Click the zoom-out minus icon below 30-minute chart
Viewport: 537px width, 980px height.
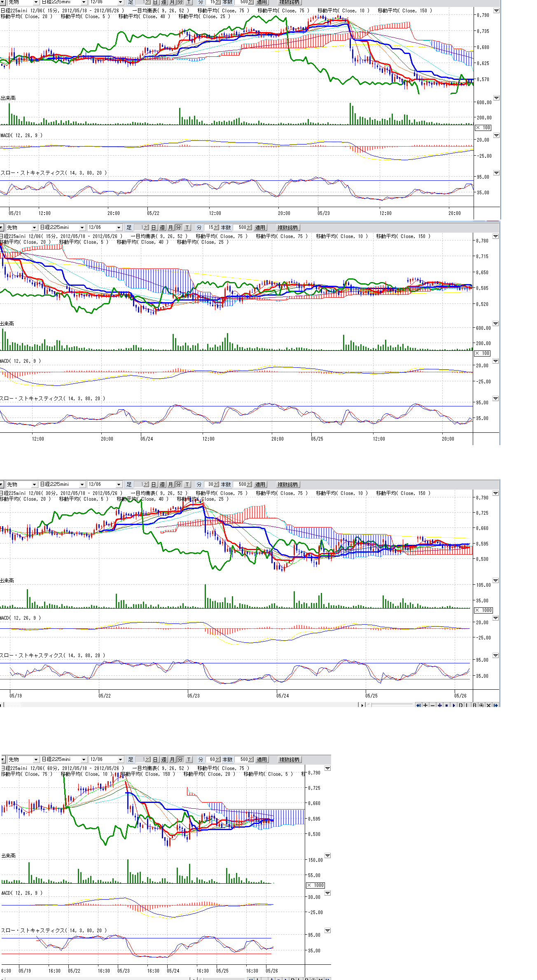(x=432, y=705)
